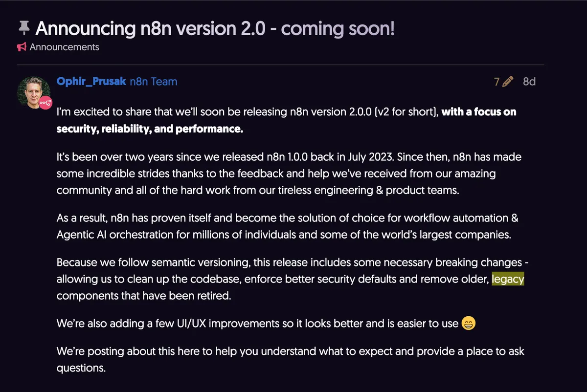Click the highlighted word legacy
The height and width of the screenshot is (392, 587).
pyautogui.click(x=508, y=279)
